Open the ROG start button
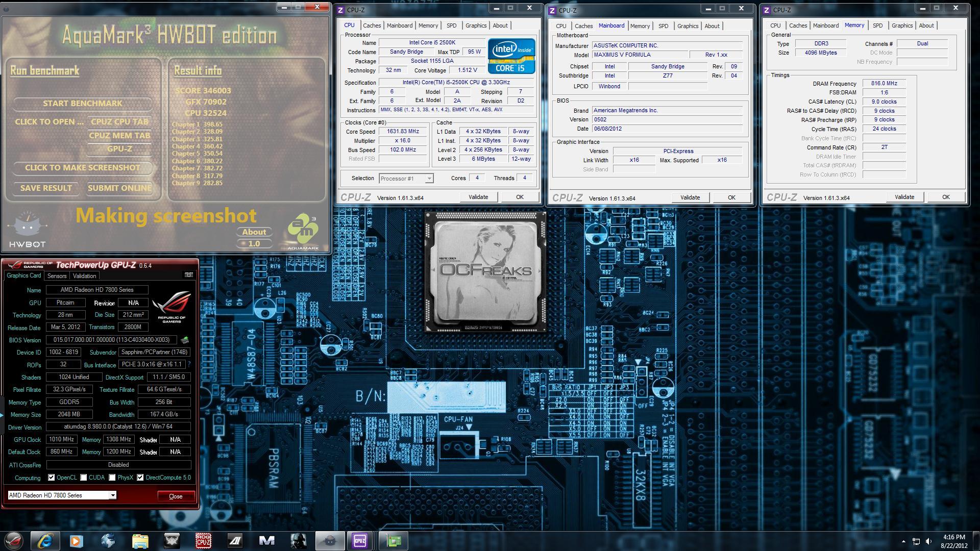This screenshot has height=551, width=980. click(14, 540)
